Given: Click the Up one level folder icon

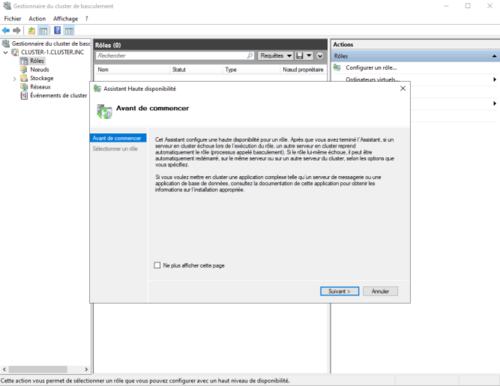Looking at the screenshot, I should click(x=32, y=31).
